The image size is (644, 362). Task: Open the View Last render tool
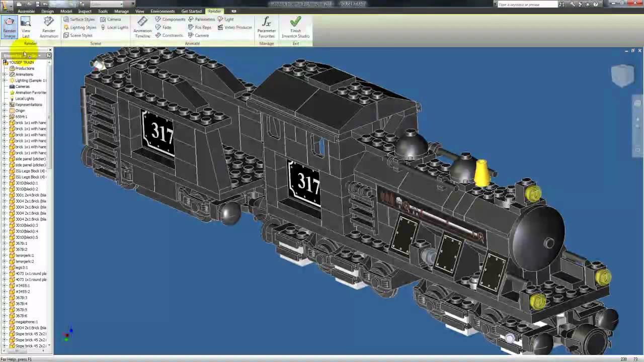26,28
